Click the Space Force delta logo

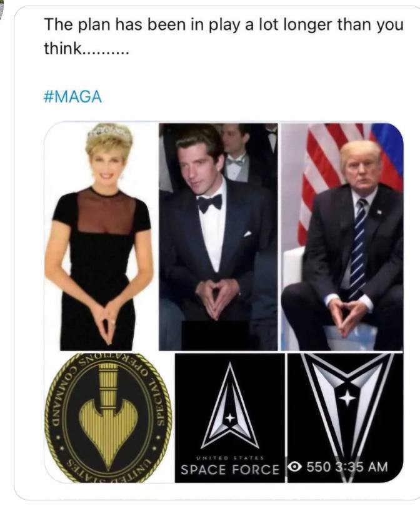[229, 403]
